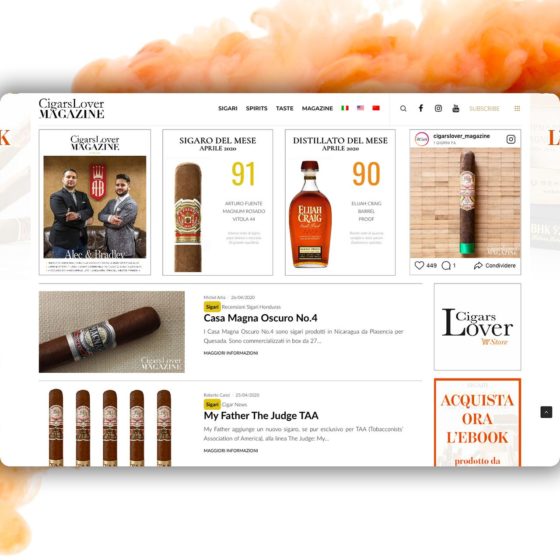Open the SPIRITS menu item
This screenshot has width=560, height=560.
(x=256, y=108)
